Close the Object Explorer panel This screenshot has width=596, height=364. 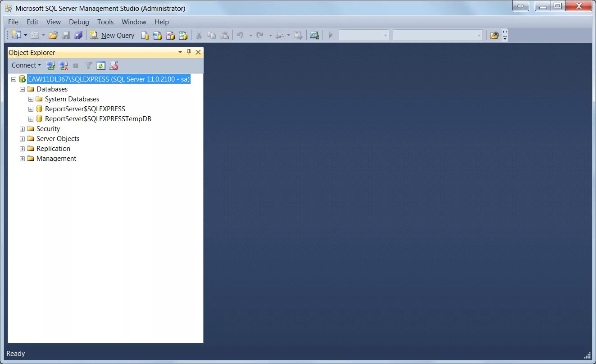pos(198,52)
